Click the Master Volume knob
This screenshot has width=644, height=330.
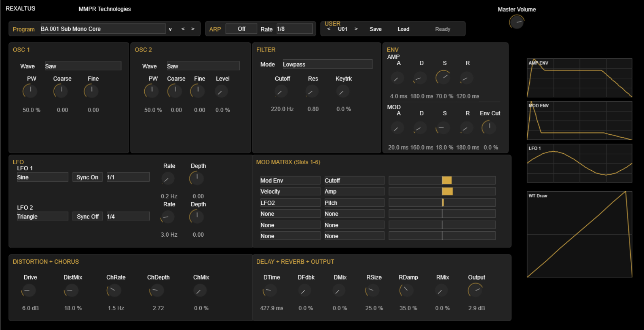pos(516,22)
